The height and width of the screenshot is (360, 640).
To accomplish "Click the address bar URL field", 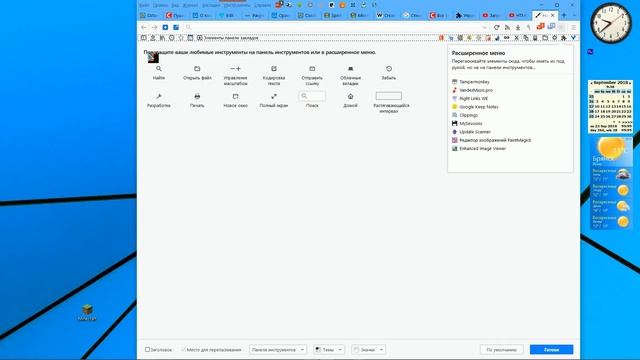I will click(335, 27).
